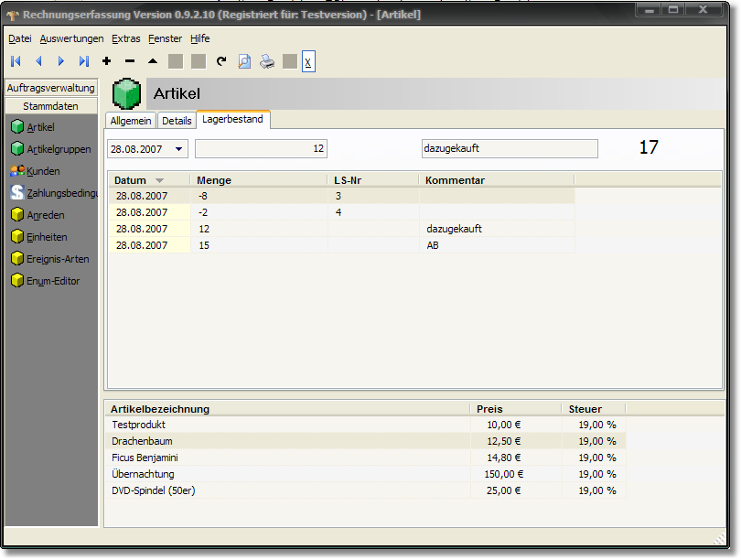Click the Stammdaten sidebar section header

pos(51,106)
